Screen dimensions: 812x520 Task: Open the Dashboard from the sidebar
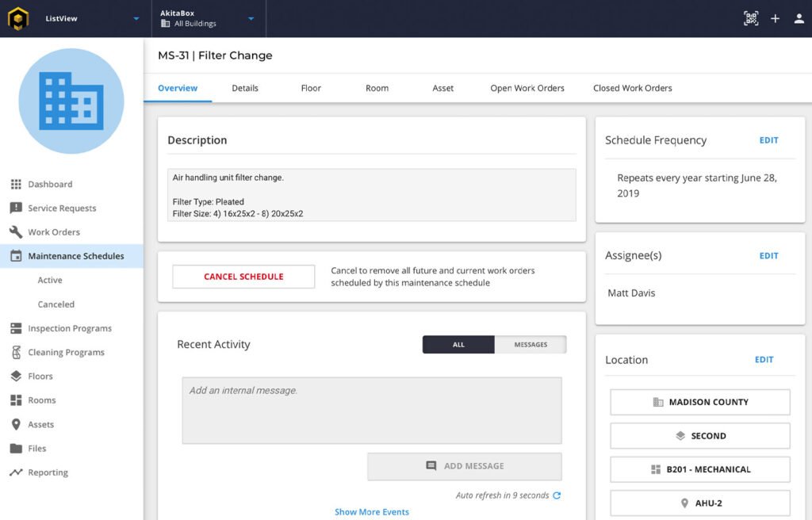(49, 183)
